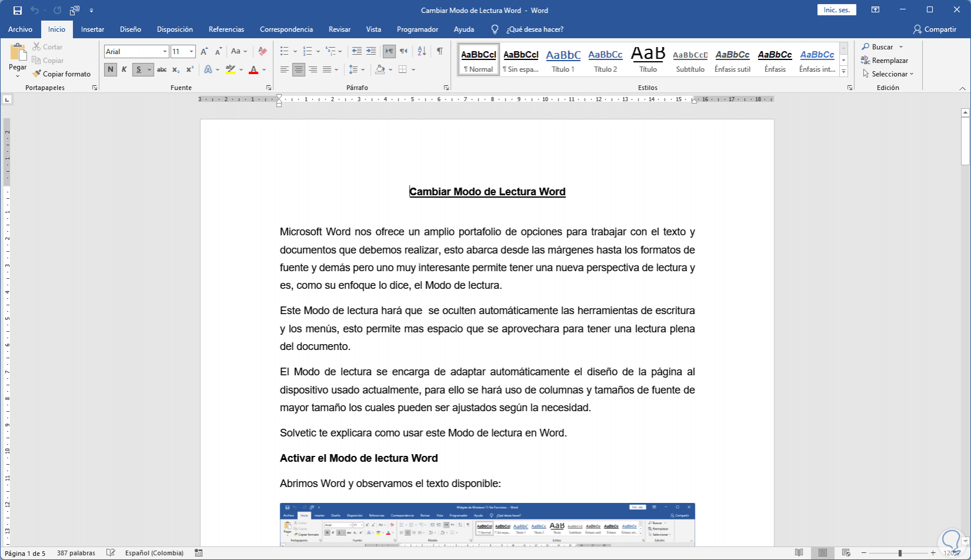This screenshot has height=560, width=971.
Task: Click the yellow text highlight color button
Action: [x=230, y=69]
